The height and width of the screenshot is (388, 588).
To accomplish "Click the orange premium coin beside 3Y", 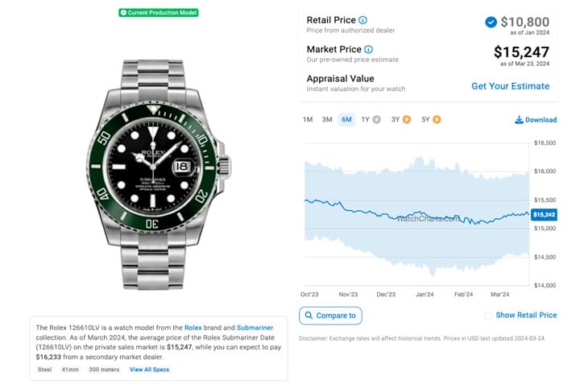I will [407, 120].
